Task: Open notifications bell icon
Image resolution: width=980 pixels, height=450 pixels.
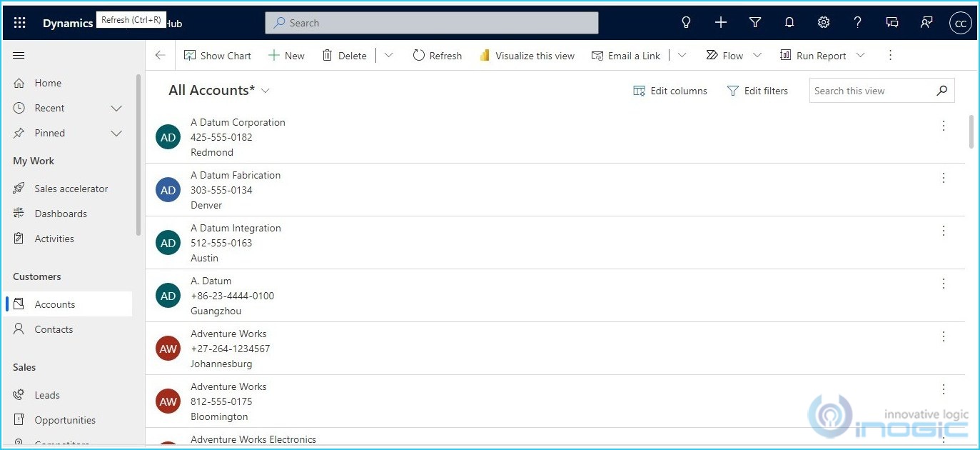Action: (x=789, y=23)
